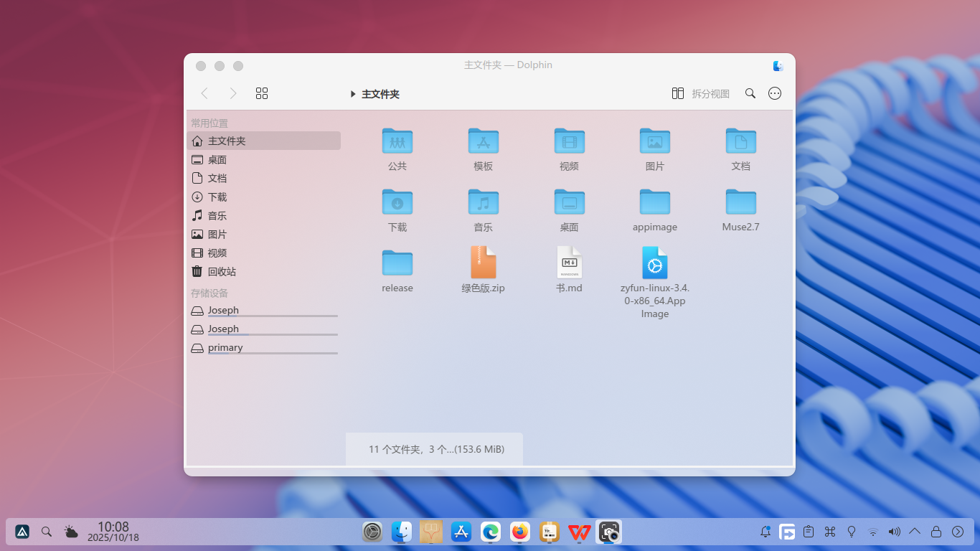
Task: Select the 书.md markdown file
Action: coord(570,263)
